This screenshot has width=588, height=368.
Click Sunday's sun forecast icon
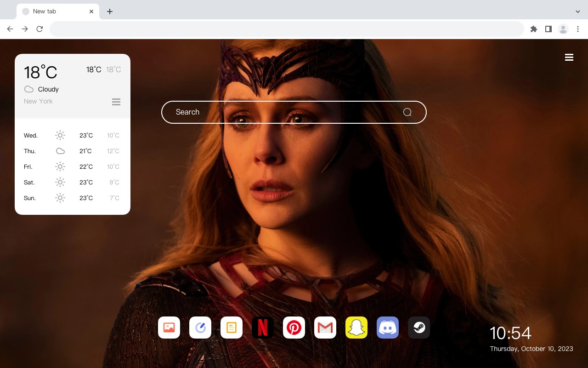pos(60,198)
